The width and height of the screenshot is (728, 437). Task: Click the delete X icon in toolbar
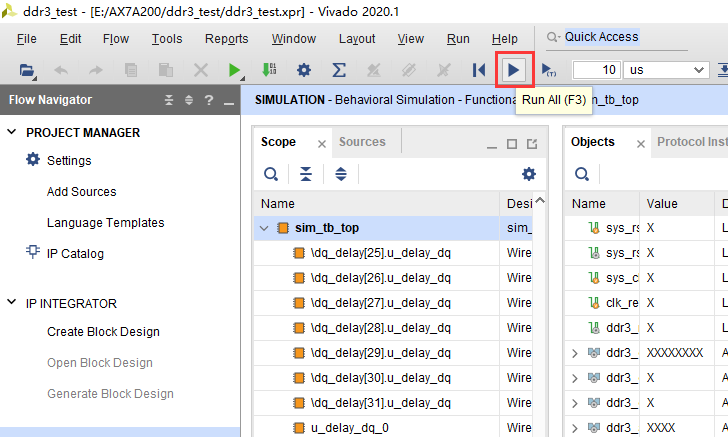pos(201,71)
